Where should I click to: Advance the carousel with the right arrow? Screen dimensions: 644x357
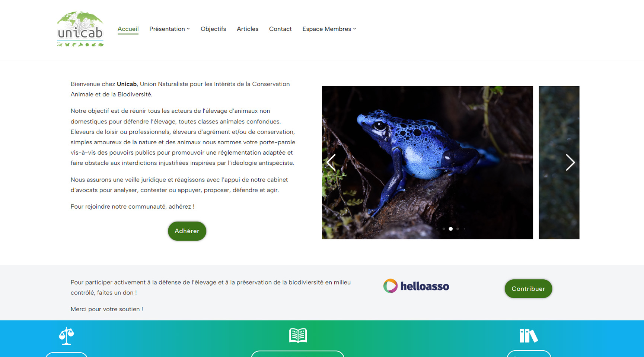(x=570, y=163)
